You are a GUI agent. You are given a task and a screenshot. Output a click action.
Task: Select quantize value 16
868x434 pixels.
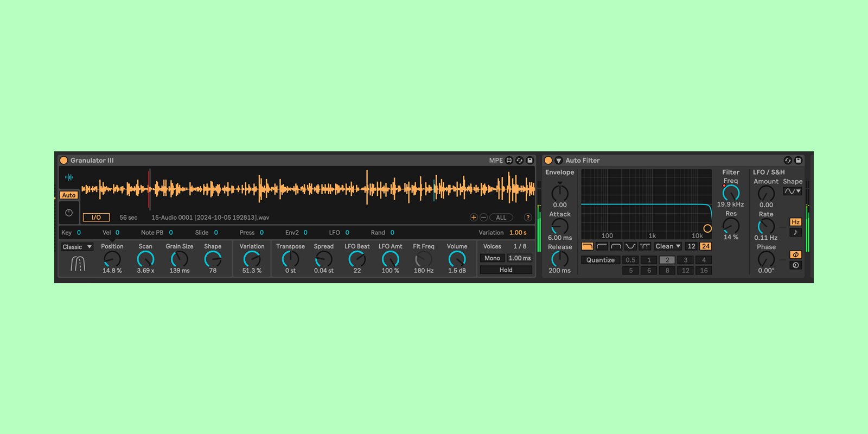pos(704,270)
